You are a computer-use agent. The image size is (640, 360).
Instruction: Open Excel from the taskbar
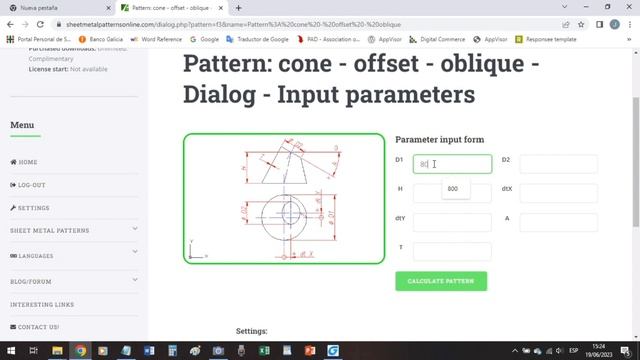click(264, 351)
